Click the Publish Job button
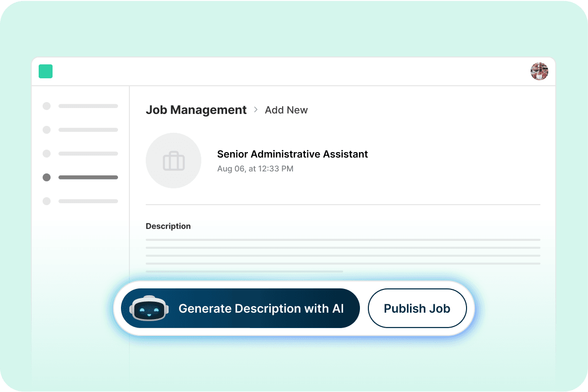This screenshot has height=392, width=588. [417, 308]
